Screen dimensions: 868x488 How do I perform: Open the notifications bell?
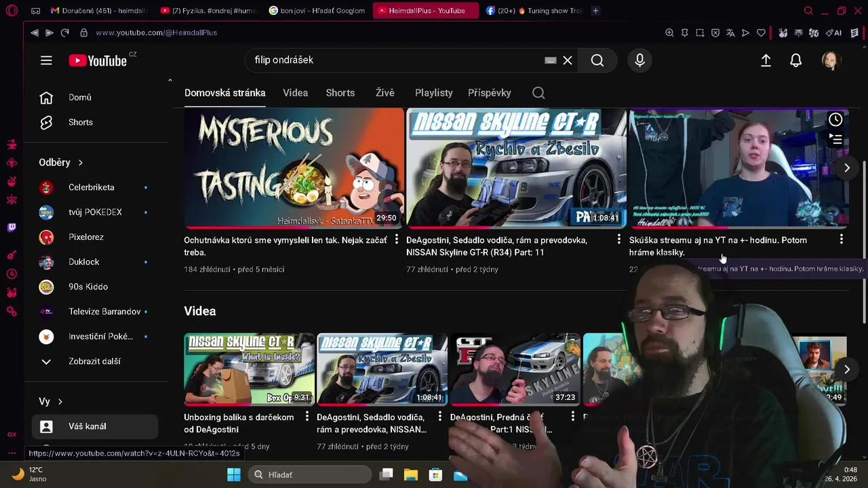point(796,60)
